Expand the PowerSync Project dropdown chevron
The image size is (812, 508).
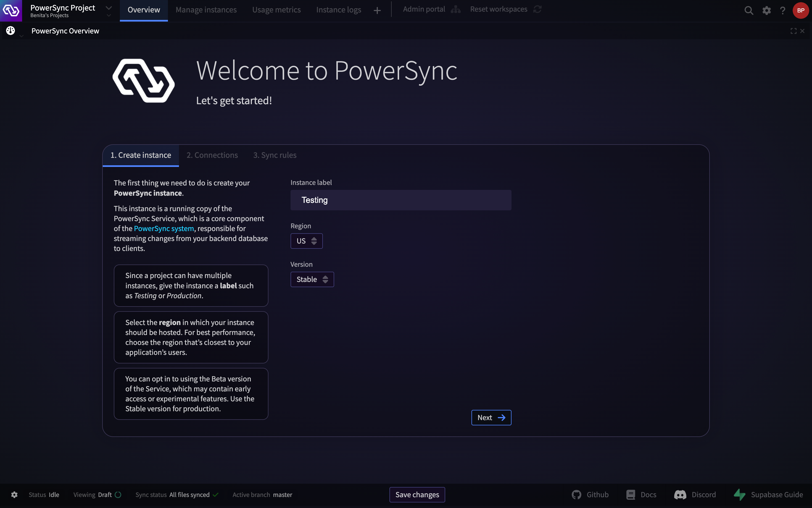[x=109, y=8]
